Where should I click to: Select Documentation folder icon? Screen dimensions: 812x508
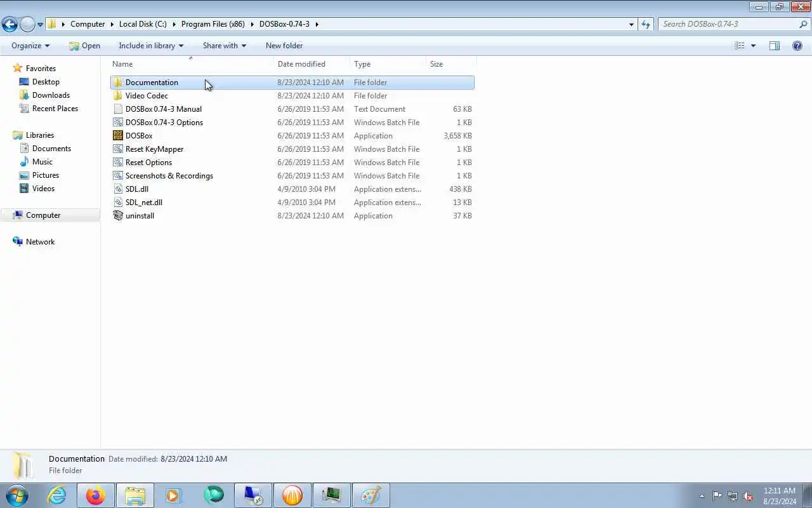tap(118, 83)
